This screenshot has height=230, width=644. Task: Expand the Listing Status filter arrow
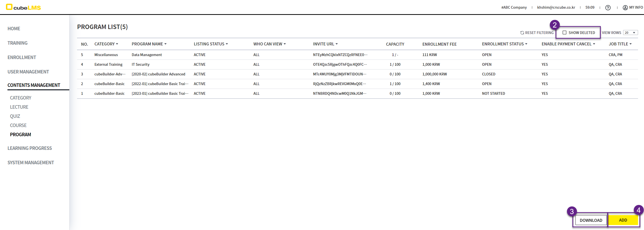(x=227, y=44)
